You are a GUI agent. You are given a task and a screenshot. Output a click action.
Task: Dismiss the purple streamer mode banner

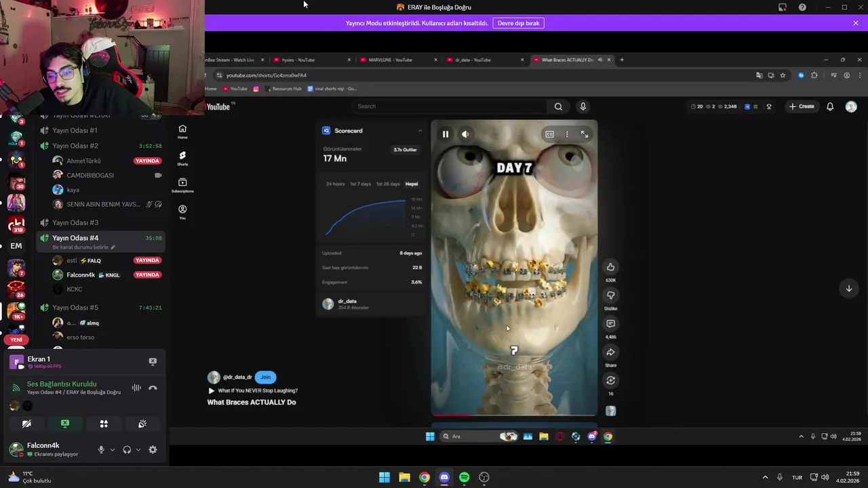(856, 23)
